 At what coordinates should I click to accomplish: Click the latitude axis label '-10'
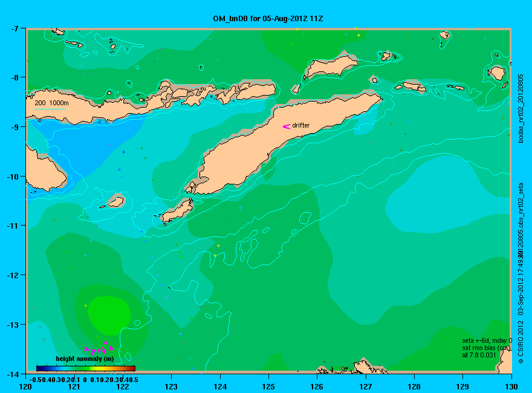point(13,177)
